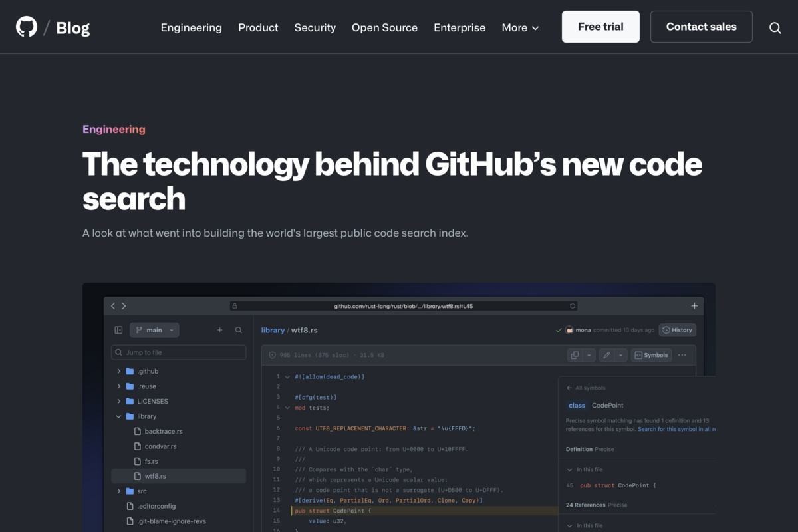Fold the mod tests line 4 chevron
The height and width of the screenshot is (532, 798).
(287, 408)
